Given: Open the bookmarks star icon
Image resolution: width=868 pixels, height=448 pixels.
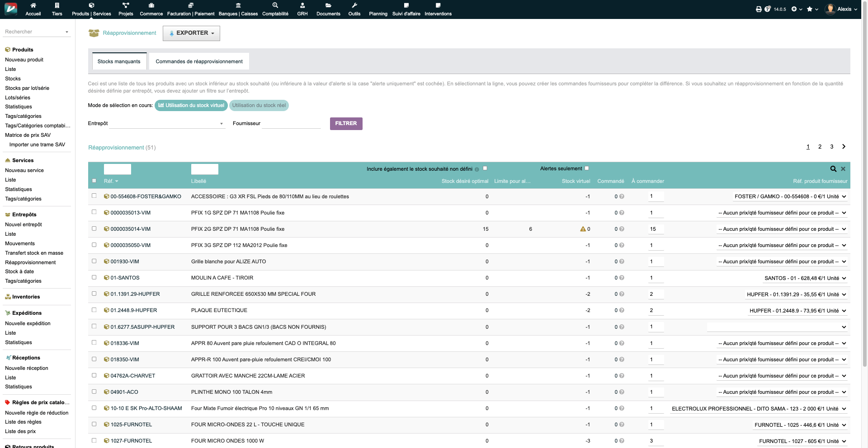Looking at the screenshot, I should (810, 9).
